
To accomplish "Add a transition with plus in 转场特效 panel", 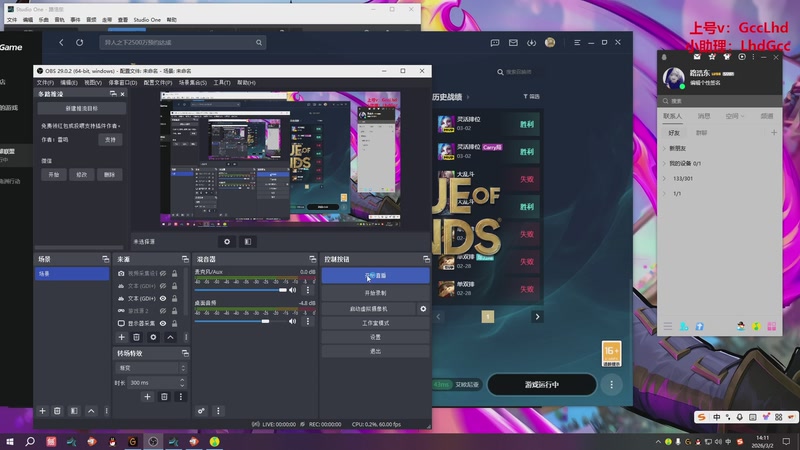I will click(x=147, y=396).
